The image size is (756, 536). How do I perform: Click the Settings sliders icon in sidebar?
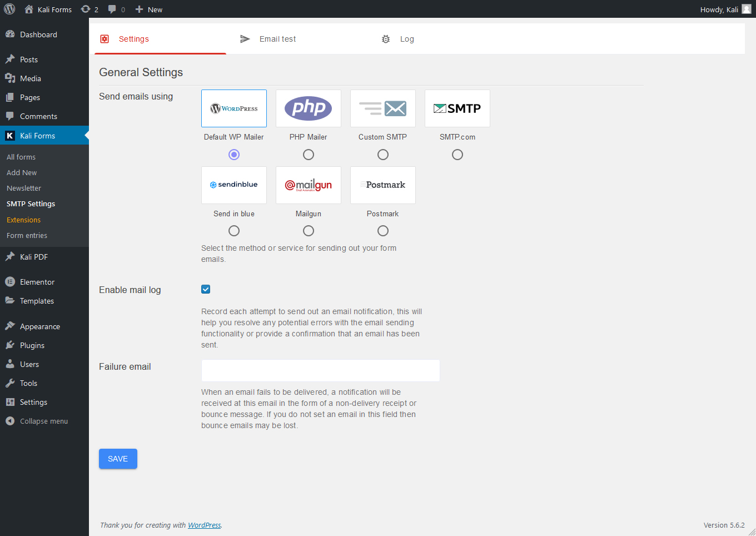[x=10, y=401]
